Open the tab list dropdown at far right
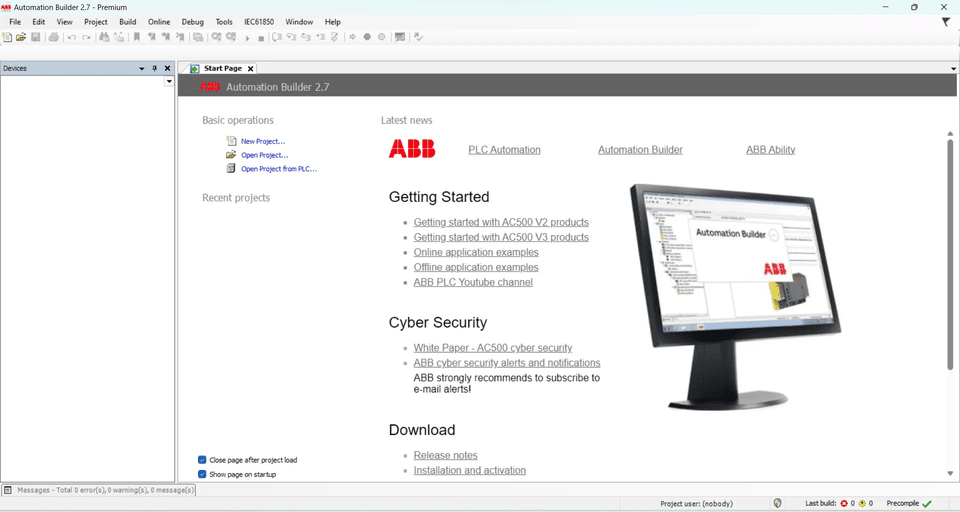Image resolution: width=960 pixels, height=512 pixels. click(953, 68)
